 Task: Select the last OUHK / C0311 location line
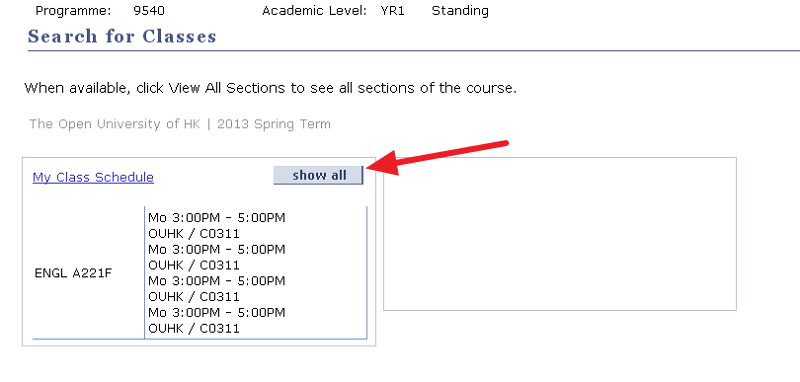(194, 328)
